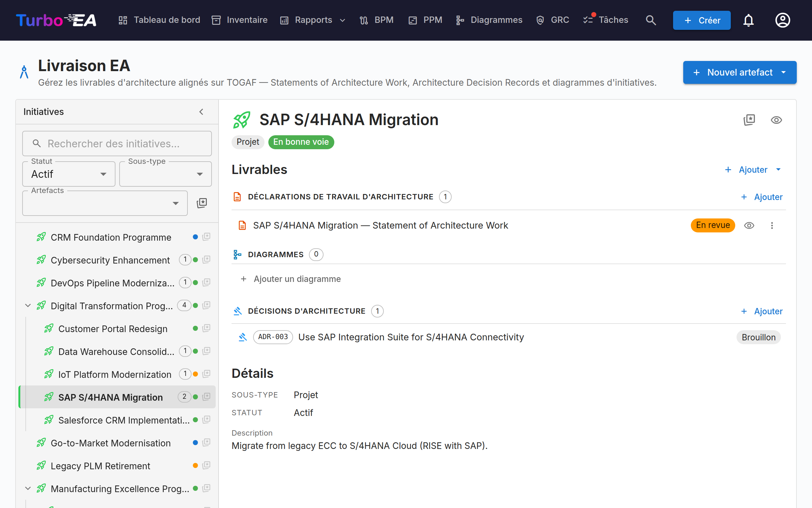Click the diagram icon beside DIAGRAMMES heading
The height and width of the screenshot is (508, 812).
pos(237,255)
